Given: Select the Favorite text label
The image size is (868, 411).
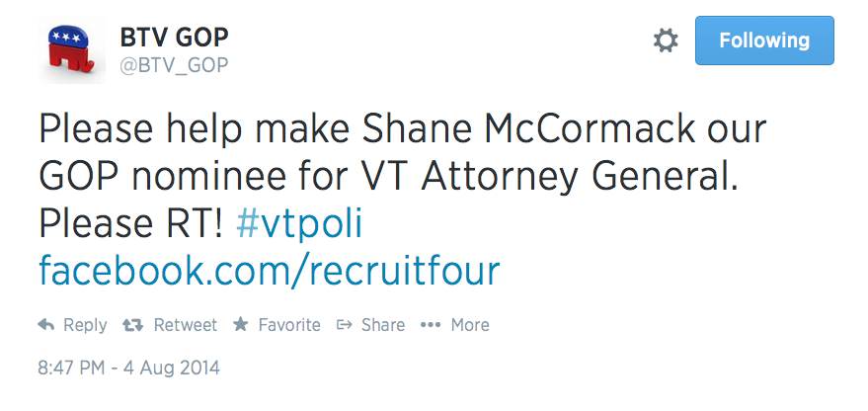Looking at the screenshot, I should 289,325.
